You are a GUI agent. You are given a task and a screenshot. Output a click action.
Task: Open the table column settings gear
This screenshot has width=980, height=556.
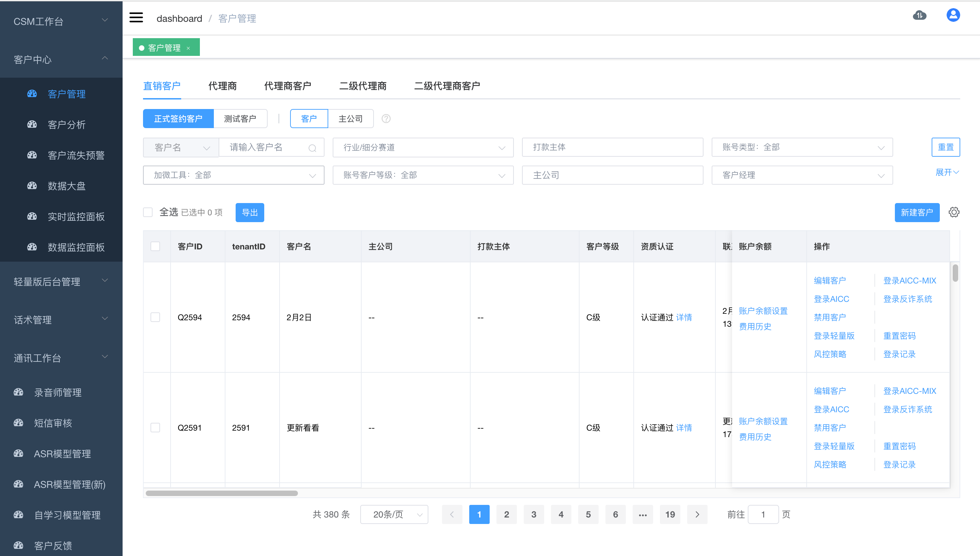coord(954,212)
